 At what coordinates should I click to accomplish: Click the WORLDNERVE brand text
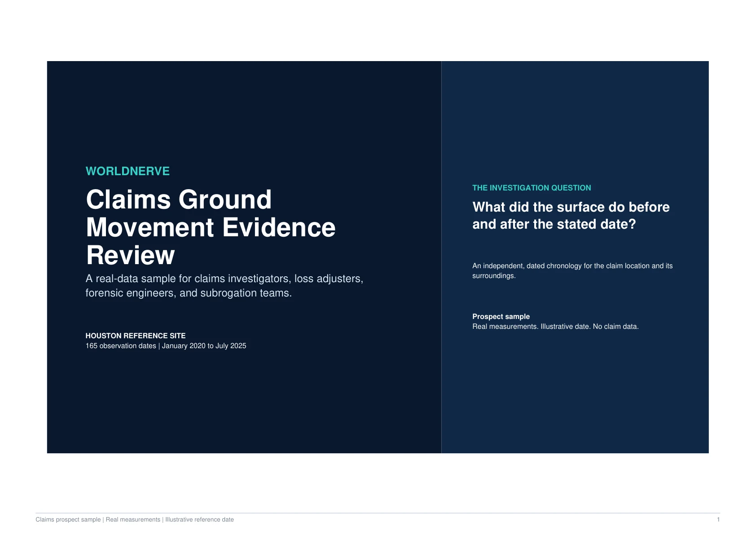click(127, 171)
